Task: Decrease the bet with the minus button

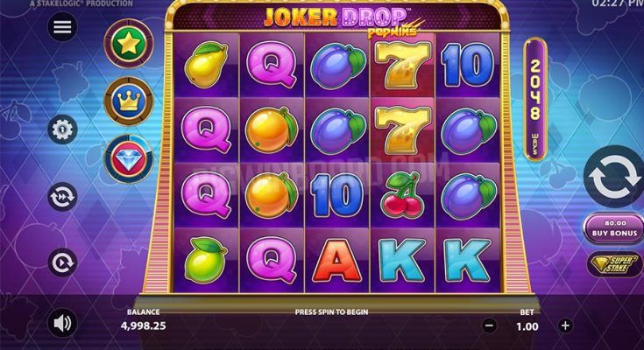Action: tap(489, 325)
